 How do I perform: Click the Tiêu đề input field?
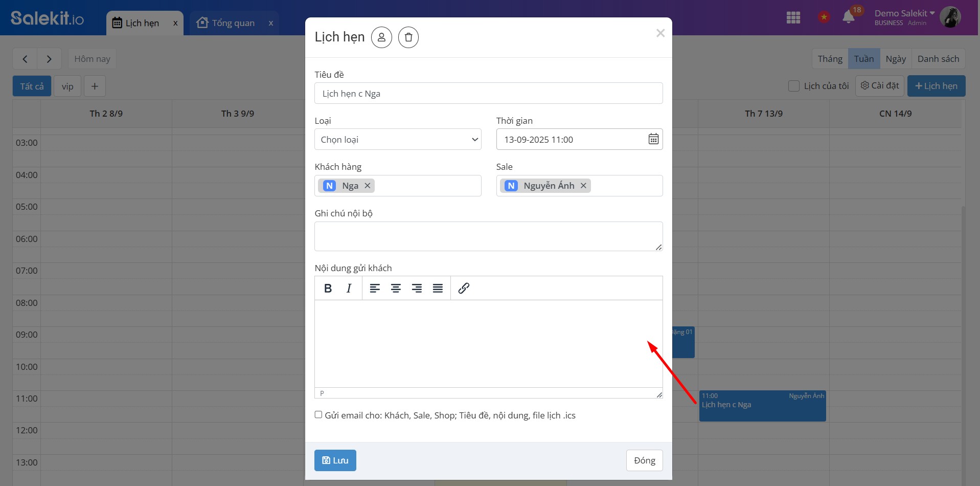488,94
